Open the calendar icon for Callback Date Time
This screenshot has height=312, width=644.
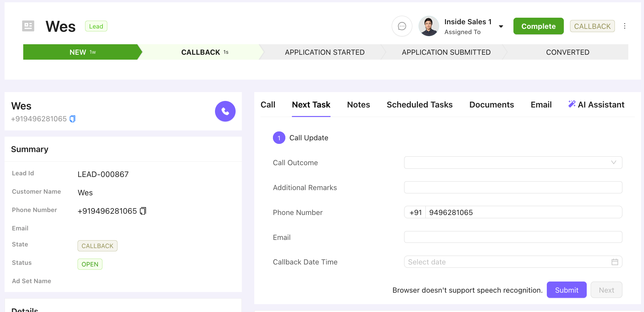[x=615, y=262]
